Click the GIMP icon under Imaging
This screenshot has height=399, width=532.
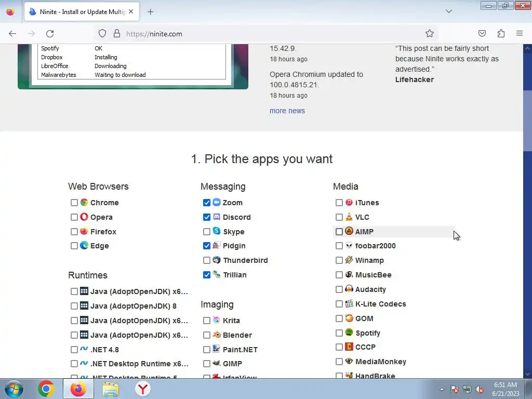[217, 363]
